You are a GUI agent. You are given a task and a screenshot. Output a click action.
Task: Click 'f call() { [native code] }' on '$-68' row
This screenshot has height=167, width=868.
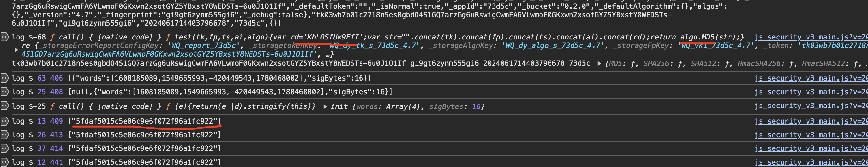(x=106, y=37)
